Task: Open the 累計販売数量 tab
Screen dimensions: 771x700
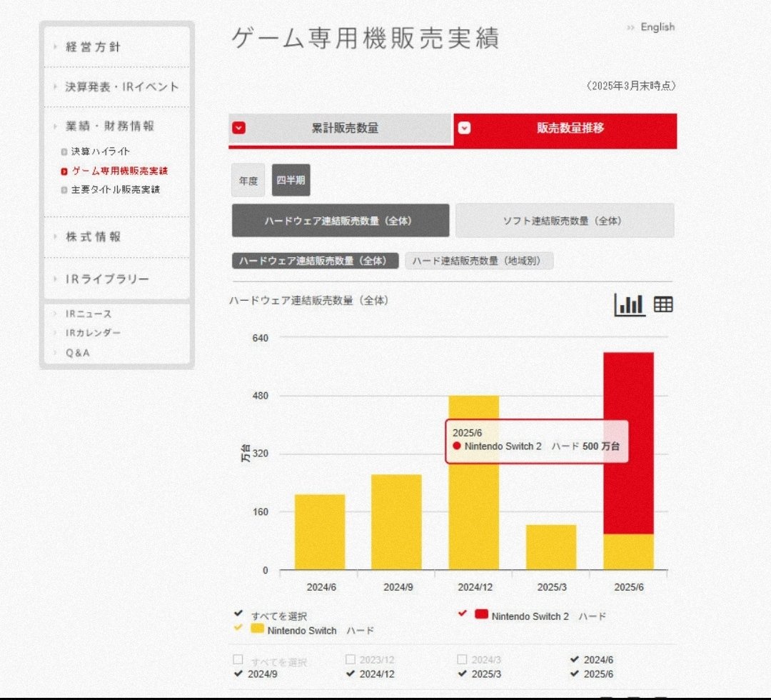Action: 341,129
